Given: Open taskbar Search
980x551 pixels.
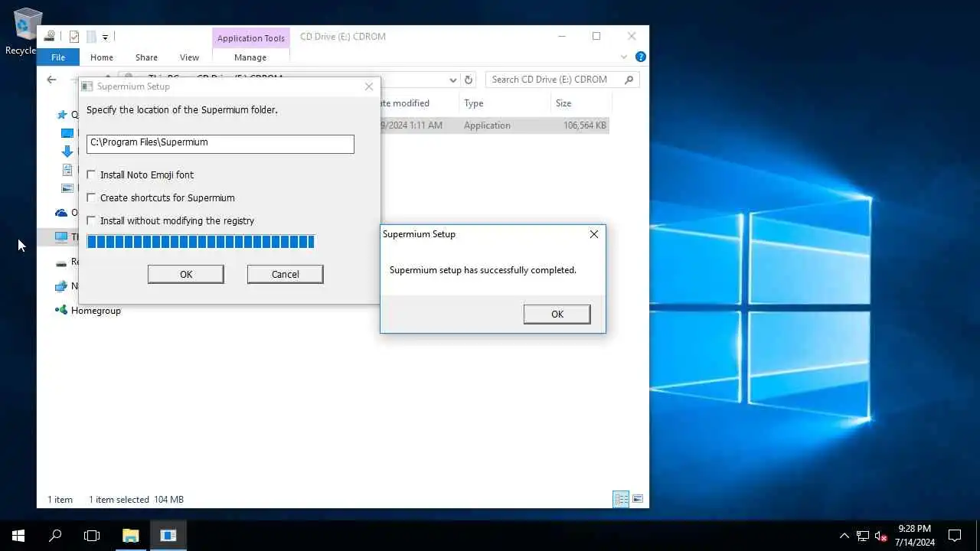Looking at the screenshot, I should coord(55,536).
